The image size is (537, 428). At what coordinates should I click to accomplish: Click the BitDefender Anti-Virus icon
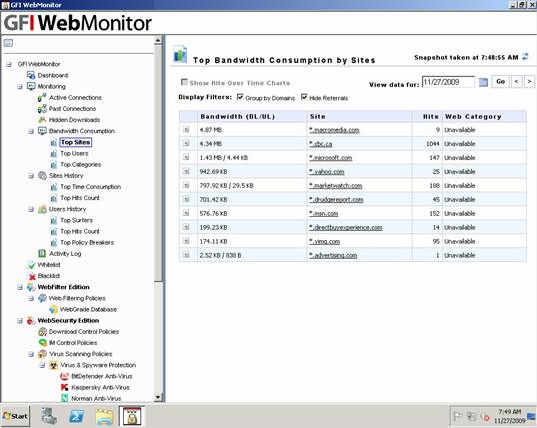click(64, 376)
